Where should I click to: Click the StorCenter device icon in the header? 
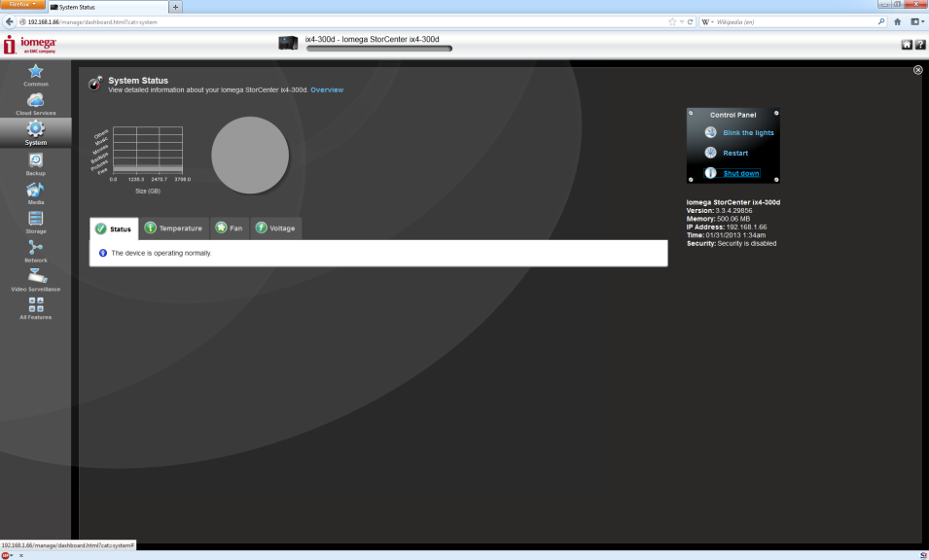point(288,43)
